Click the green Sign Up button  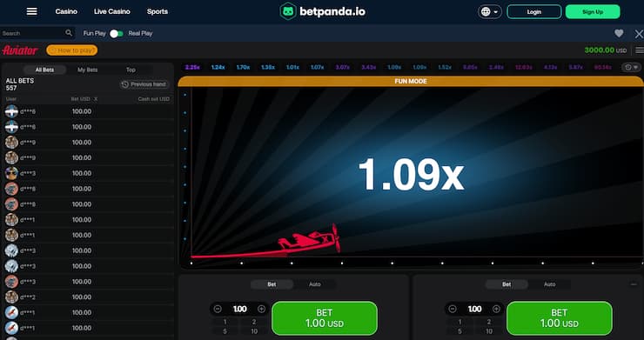click(x=593, y=12)
